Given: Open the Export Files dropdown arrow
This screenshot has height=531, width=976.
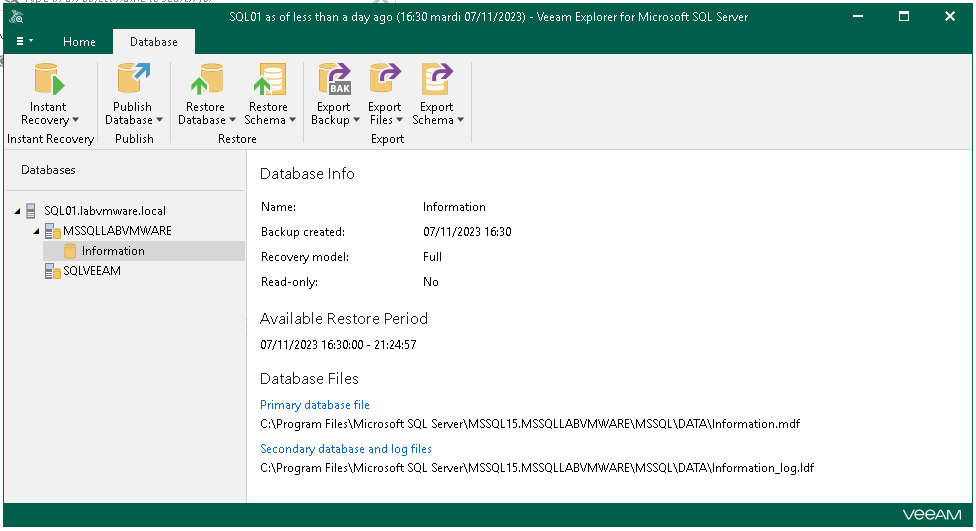Looking at the screenshot, I should [x=400, y=120].
